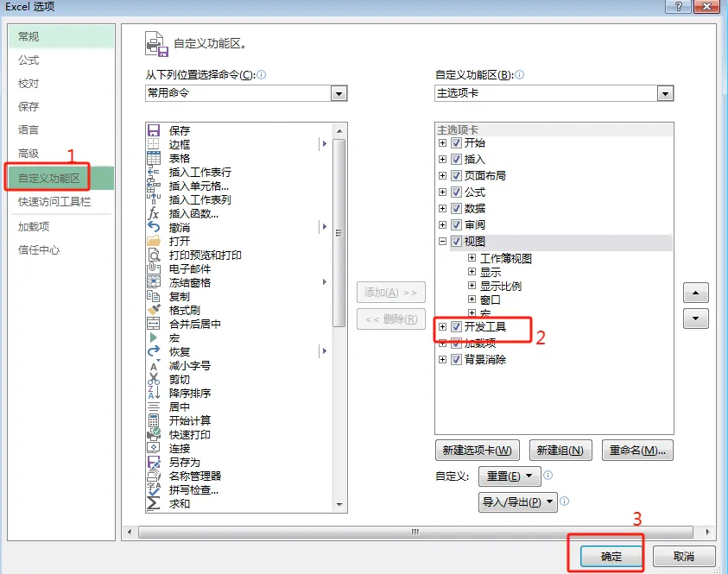Viewport: 728px width, 574px height.
Task: Toggle the 页面布局 tab checkbox
Action: point(456,175)
